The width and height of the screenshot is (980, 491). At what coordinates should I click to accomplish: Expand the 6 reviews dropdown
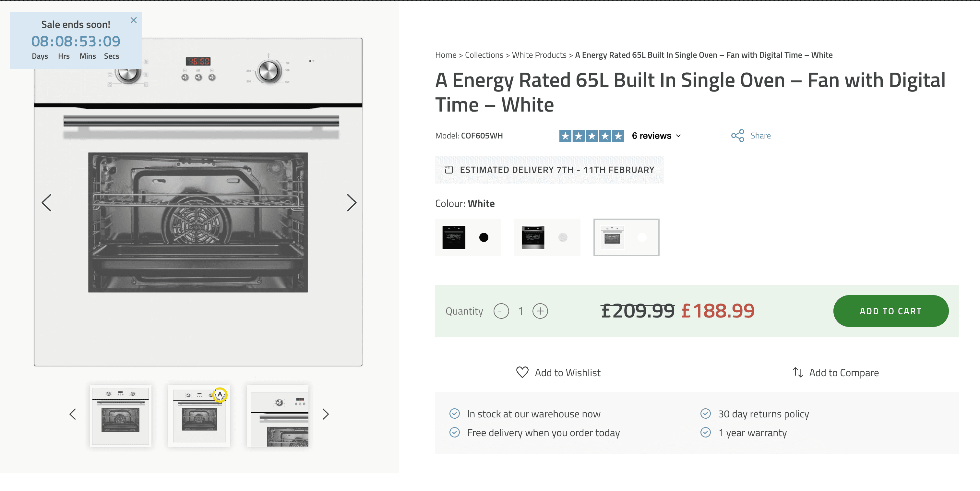pos(656,135)
